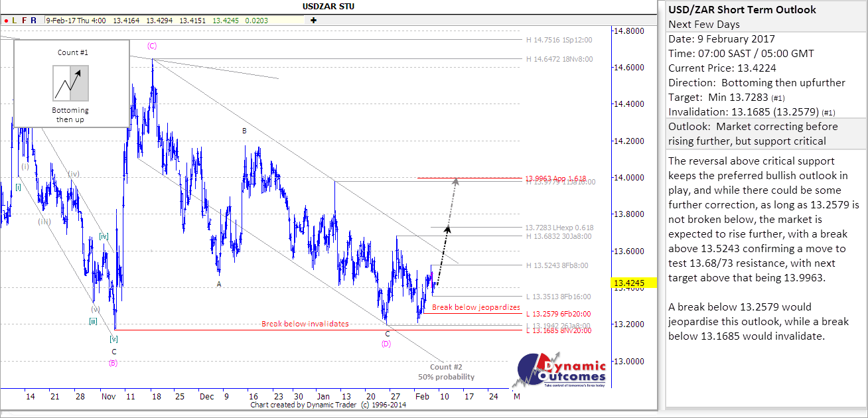The image size is (868, 418).
Task: Click the 0.0203 change value in data bar
Action: pos(255,21)
